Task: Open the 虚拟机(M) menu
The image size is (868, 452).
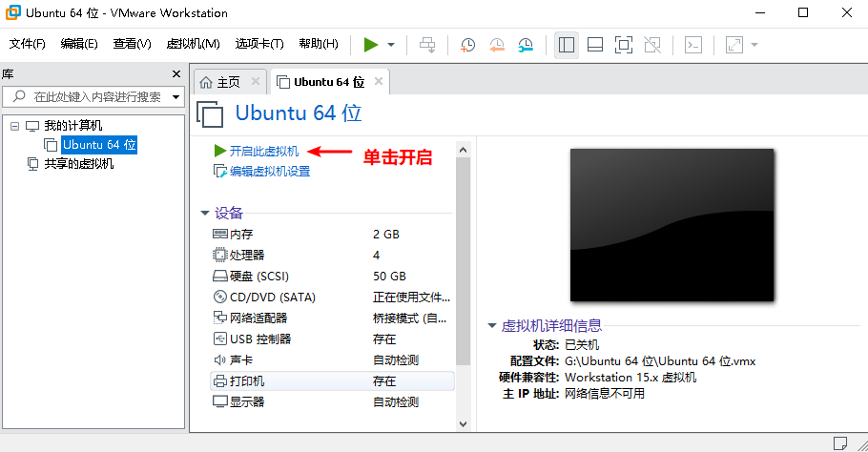Action: [x=194, y=44]
